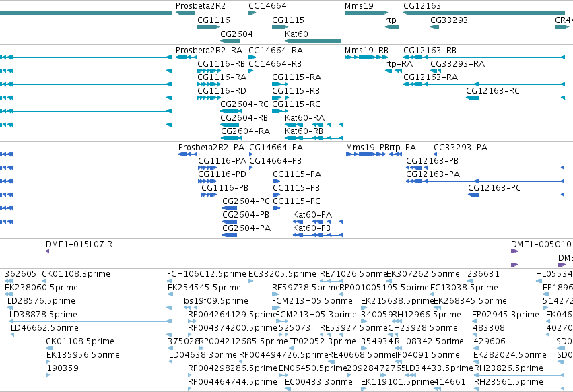This screenshot has width=573, height=392.
Task: Click the CG1116-RA transcript label
Action: point(222,77)
